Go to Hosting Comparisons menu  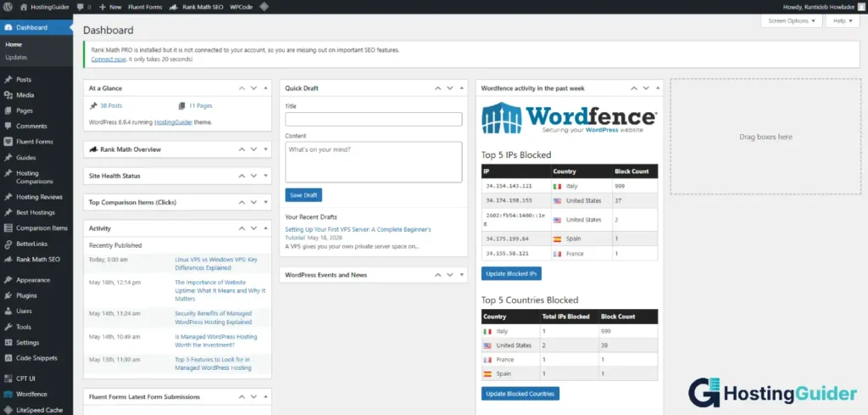34,177
